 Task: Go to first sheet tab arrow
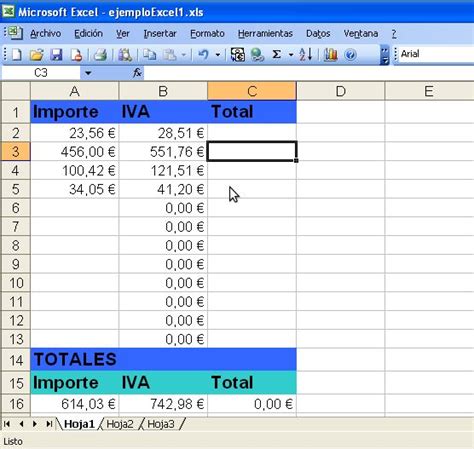pyautogui.click(x=7, y=424)
